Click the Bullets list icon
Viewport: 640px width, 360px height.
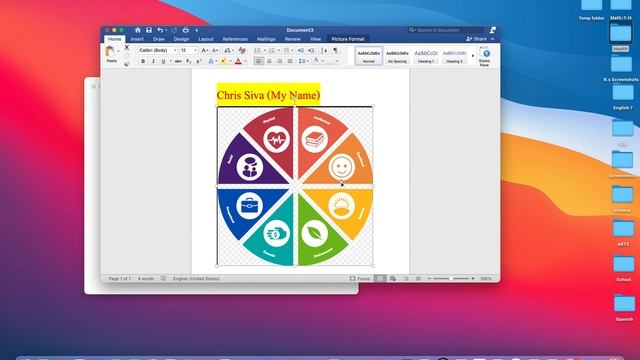(258, 50)
